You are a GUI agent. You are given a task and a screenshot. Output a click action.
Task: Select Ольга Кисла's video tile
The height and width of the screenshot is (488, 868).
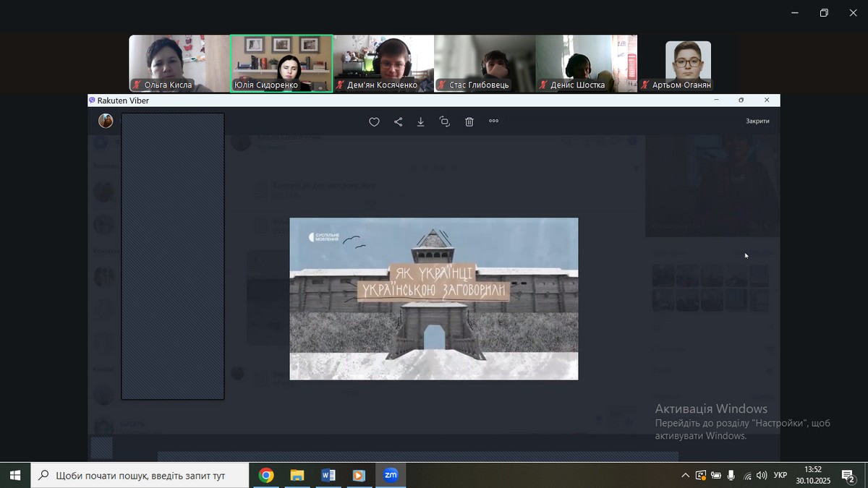tap(179, 64)
